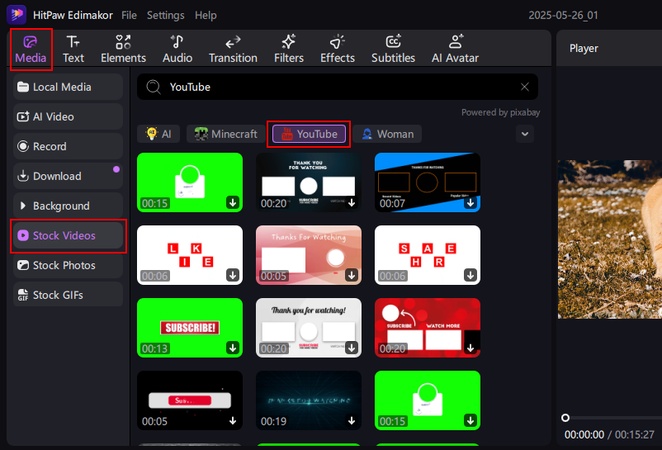Download the 00:19 teal glowing text clip
Viewport: 662px width, 450px height.
click(351, 420)
